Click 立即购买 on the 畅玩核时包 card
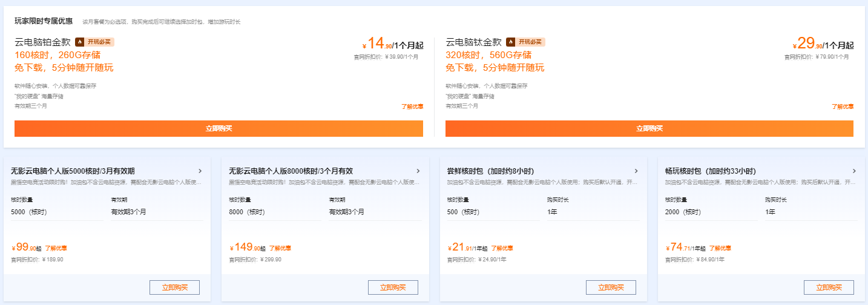Image resolution: width=868 pixels, height=305 pixels. [829, 287]
